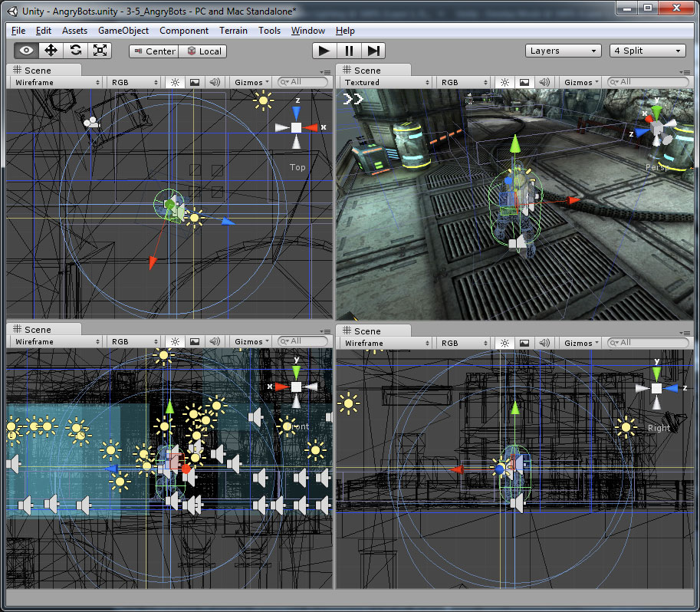
Task: Open the Help menu
Action: click(345, 31)
